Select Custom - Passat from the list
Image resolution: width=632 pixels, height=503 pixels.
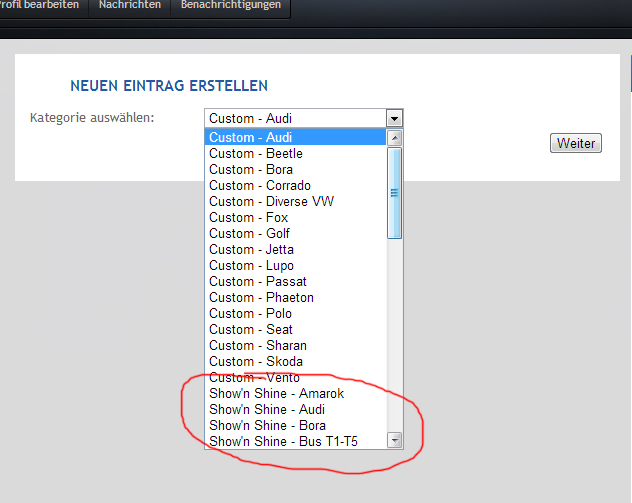pos(256,282)
